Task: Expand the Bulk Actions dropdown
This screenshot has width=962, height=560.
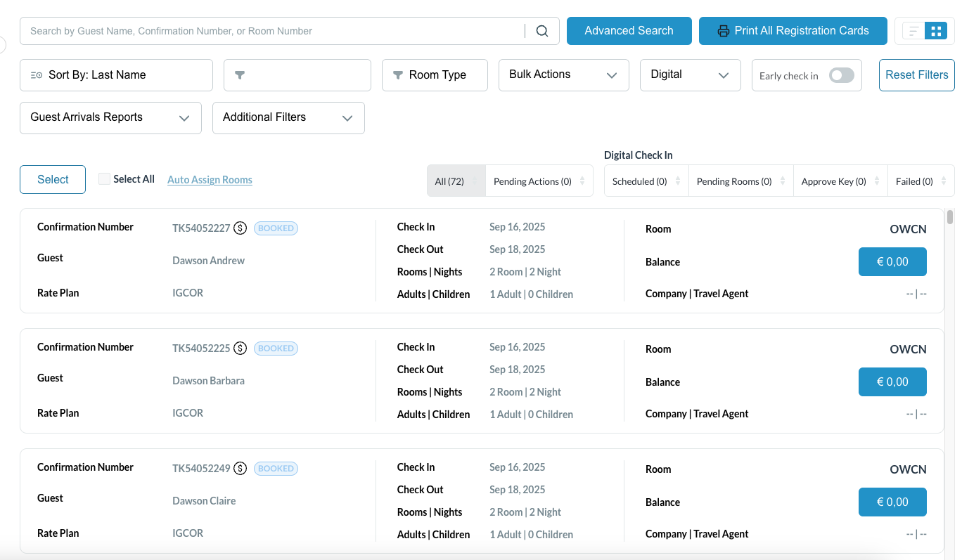Action: 563,75
